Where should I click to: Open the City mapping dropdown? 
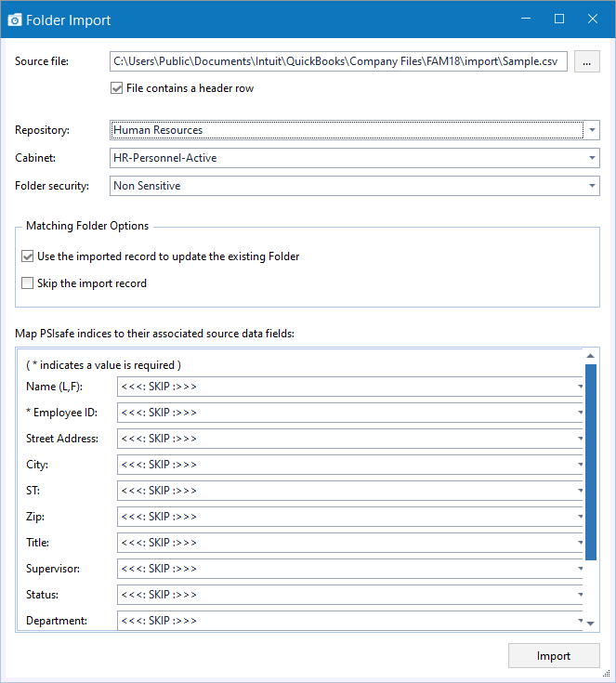coord(350,465)
